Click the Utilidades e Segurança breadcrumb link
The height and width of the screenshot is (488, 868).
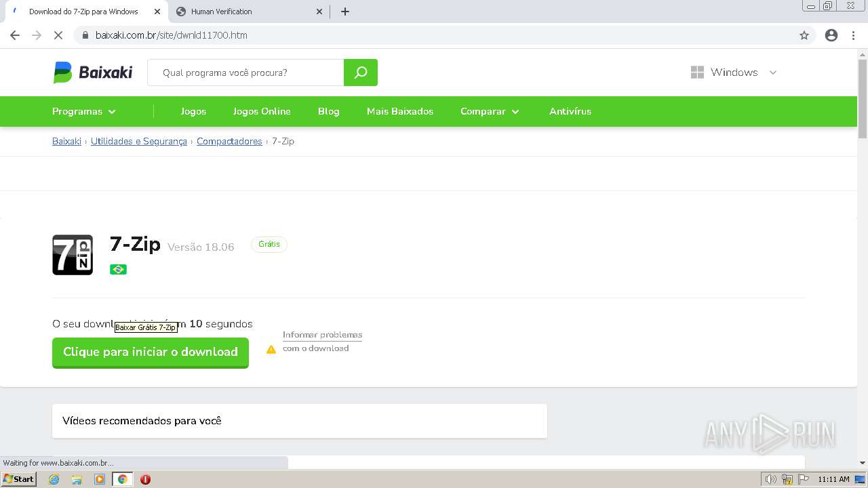[x=139, y=141]
